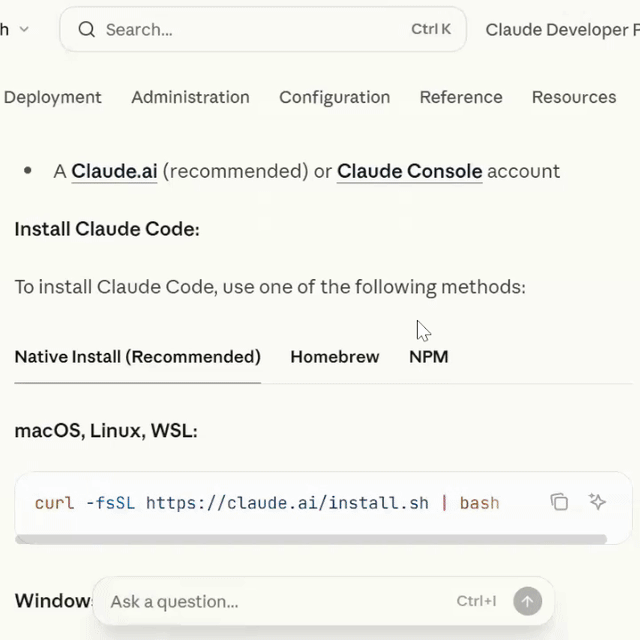Switch to the Homebrew tab
This screenshot has width=640, height=640.
click(335, 357)
